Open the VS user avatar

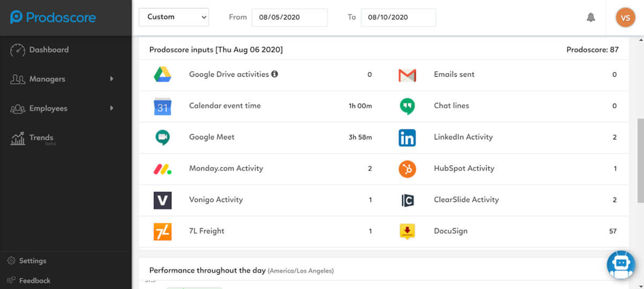[x=625, y=17]
